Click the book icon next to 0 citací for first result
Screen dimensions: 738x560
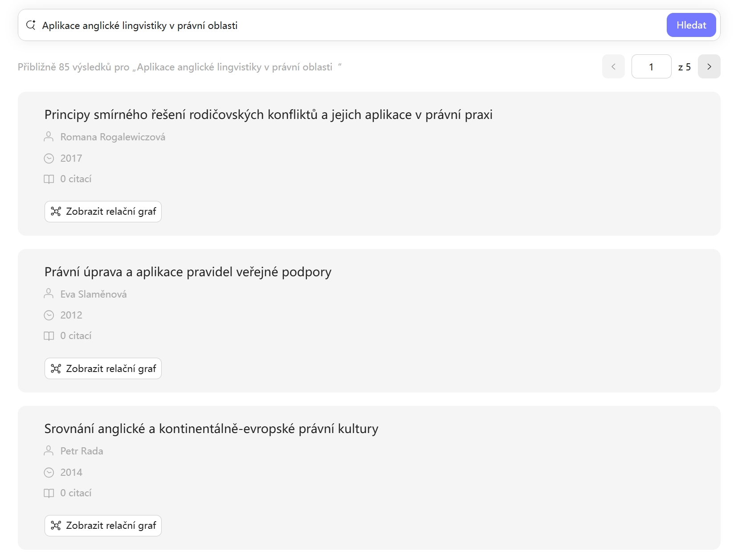coord(49,179)
